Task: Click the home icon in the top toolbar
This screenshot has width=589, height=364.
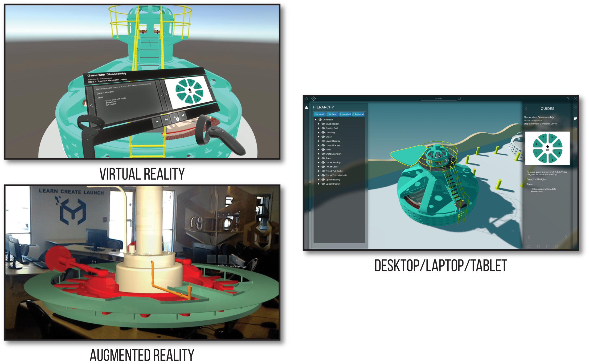Action: coord(307,98)
